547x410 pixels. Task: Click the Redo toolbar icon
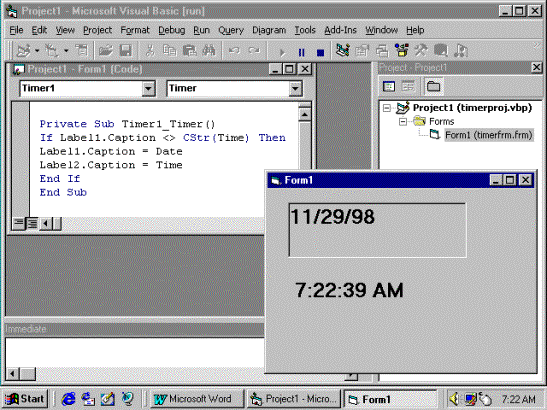coord(254,51)
